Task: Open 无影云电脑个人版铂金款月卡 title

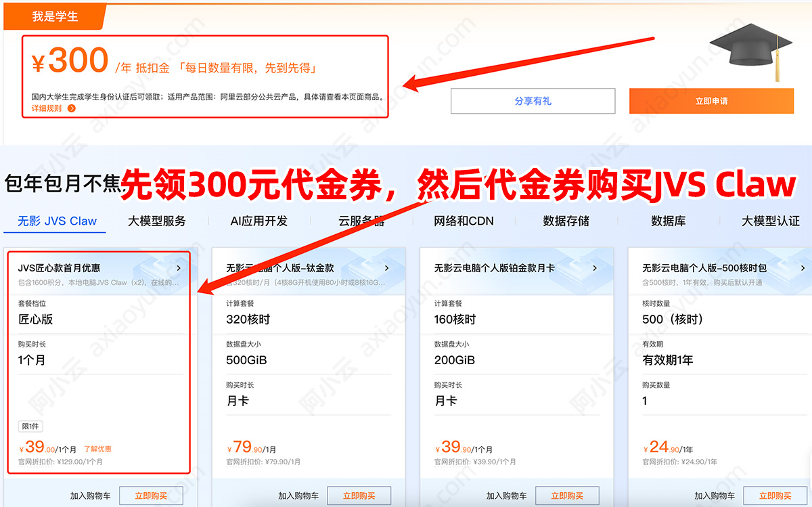Action: 494,268
